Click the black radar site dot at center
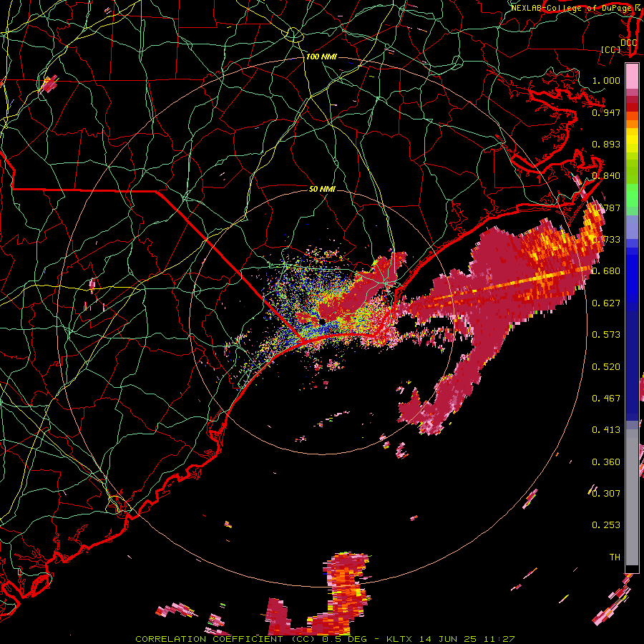Image resolution: width=644 pixels, height=644 pixels. 323,321
